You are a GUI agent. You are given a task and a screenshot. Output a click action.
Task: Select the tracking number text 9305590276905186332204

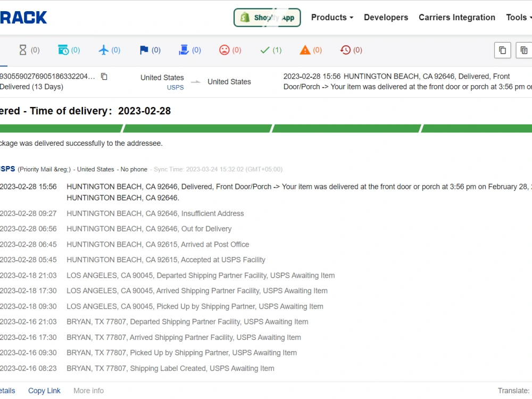pyautogui.click(x=47, y=76)
